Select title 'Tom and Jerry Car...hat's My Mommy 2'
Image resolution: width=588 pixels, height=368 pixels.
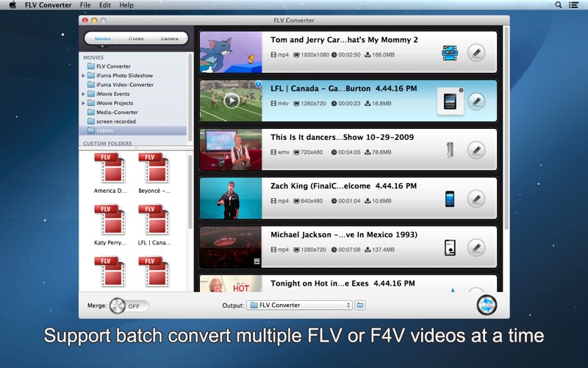[x=344, y=40]
